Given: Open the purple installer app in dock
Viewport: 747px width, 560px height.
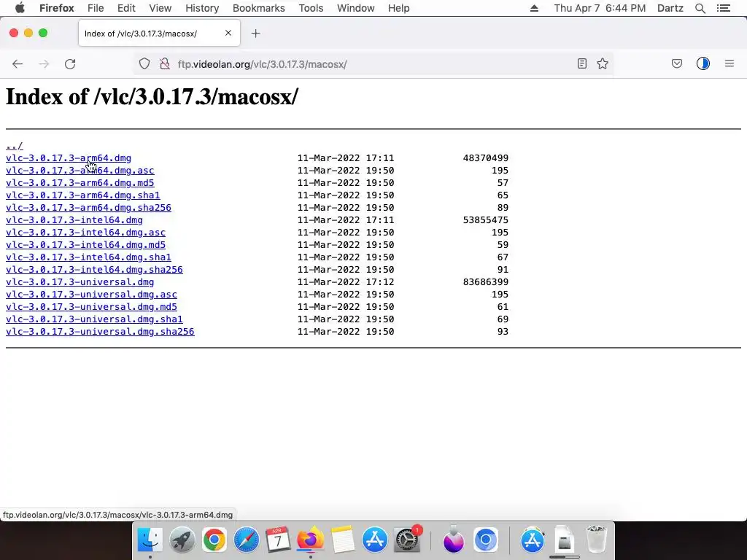Looking at the screenshot, I should [453, 540].
